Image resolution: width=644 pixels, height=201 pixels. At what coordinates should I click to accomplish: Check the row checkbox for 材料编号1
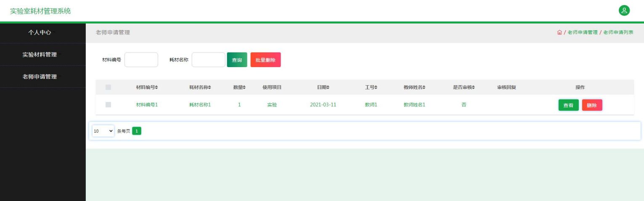109,104
